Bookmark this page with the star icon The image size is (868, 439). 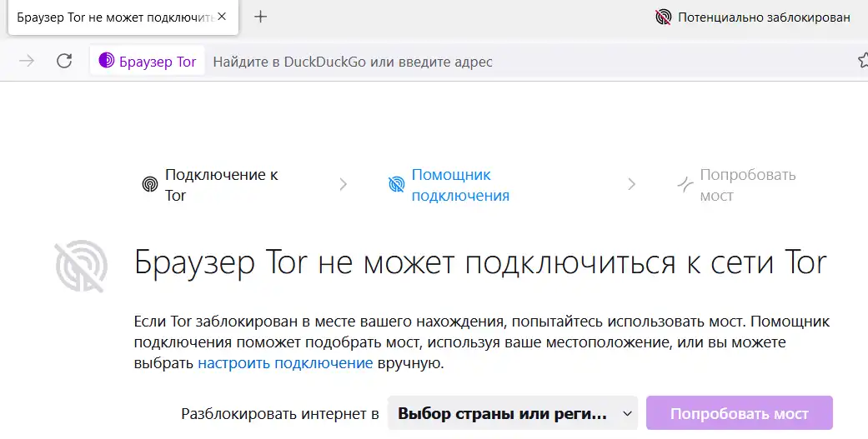[x=862, y=61]
